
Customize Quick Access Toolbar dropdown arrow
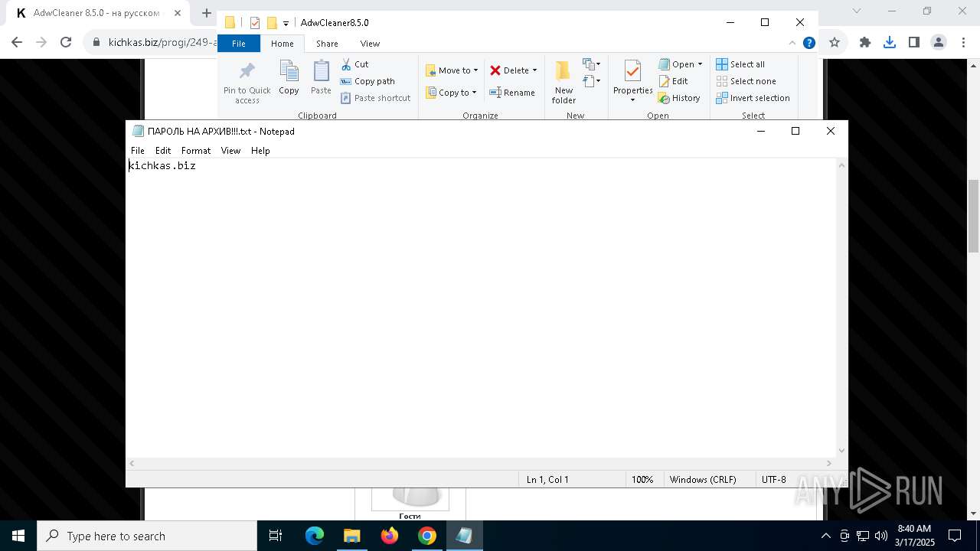point(286,23)
